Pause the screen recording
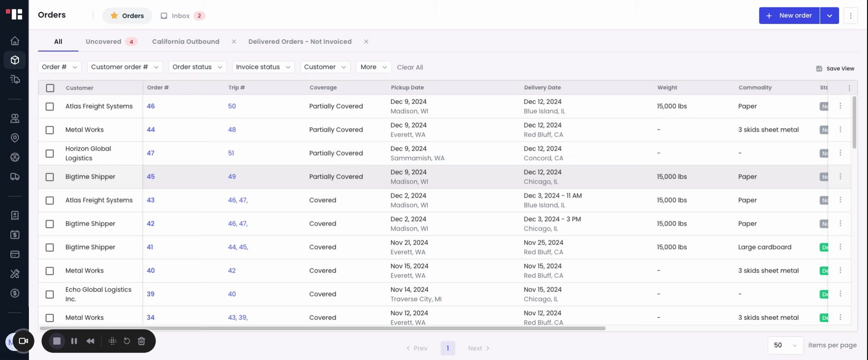 tap(74, 341)
